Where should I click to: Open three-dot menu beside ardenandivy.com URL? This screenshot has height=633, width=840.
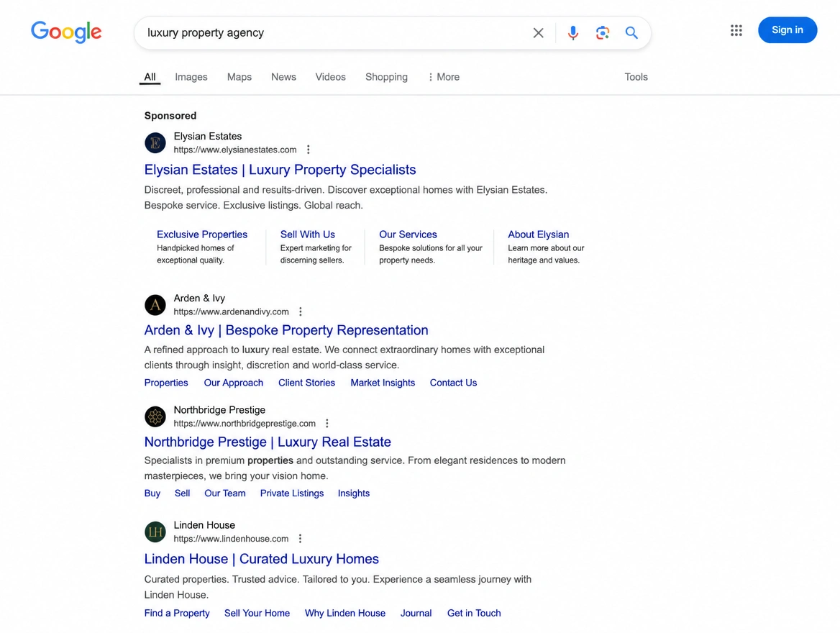pyautogui.click(x=301, y=311)
